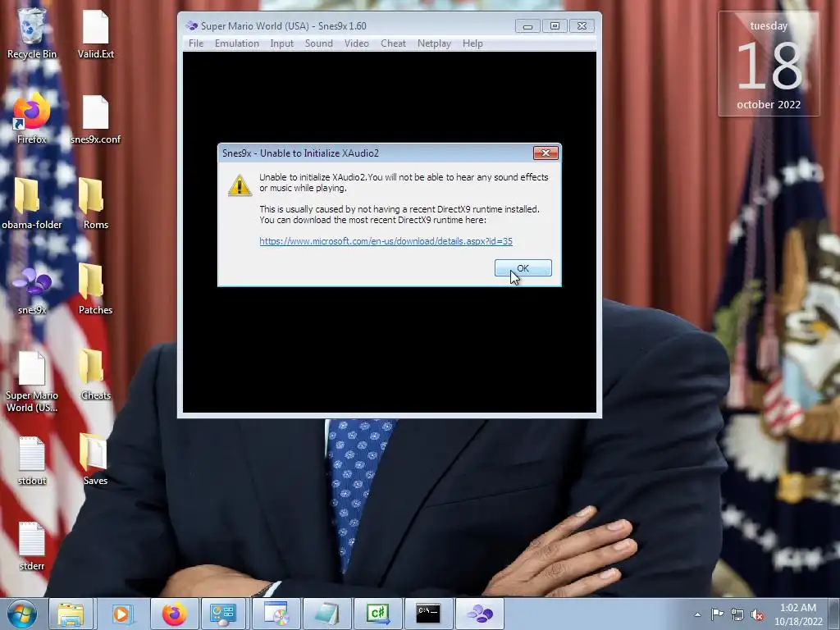Close the XAudio2 error dialog
Screen dimensions: 840x630
[546, 153]
